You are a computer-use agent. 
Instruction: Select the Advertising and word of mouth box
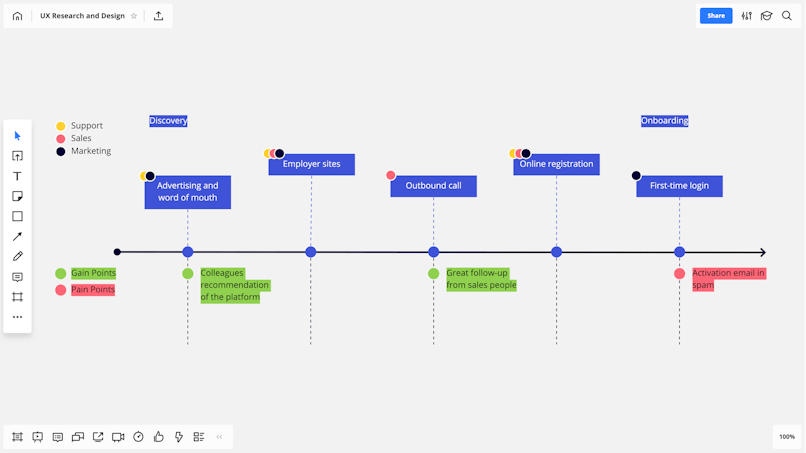188,192
